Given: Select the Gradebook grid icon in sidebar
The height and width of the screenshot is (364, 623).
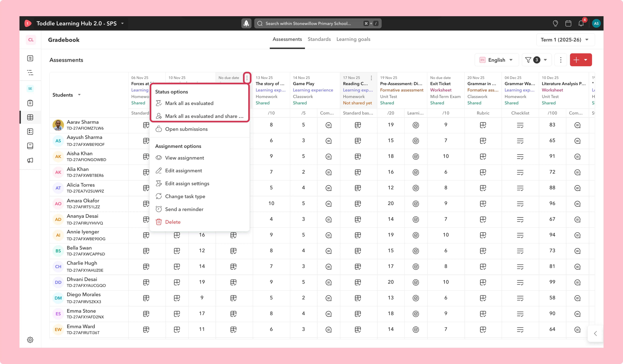Looking at the screenshot, I should click(x=30, y=117).
